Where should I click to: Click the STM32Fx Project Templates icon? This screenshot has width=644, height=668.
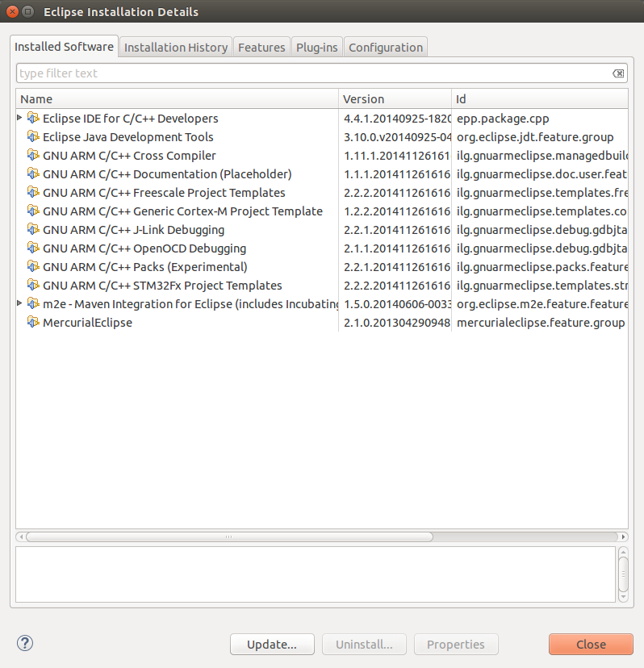coord(33,285)
